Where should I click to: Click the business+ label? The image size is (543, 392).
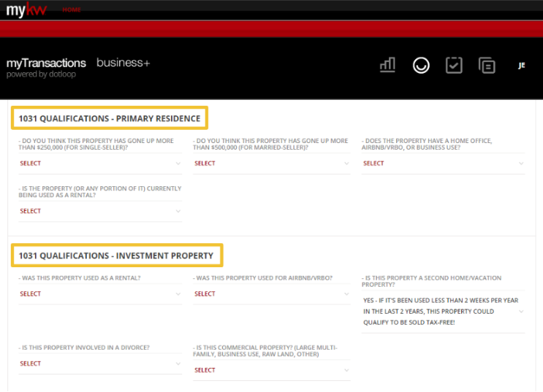123,63
